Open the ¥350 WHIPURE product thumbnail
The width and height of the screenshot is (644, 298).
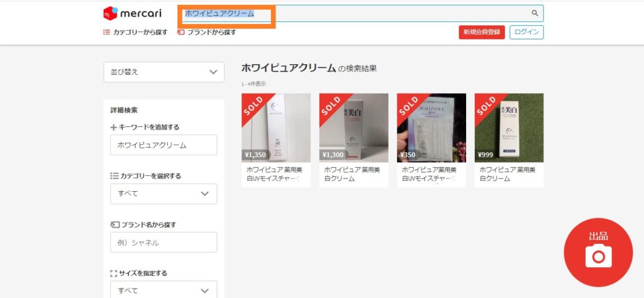(x=431, y=128)
